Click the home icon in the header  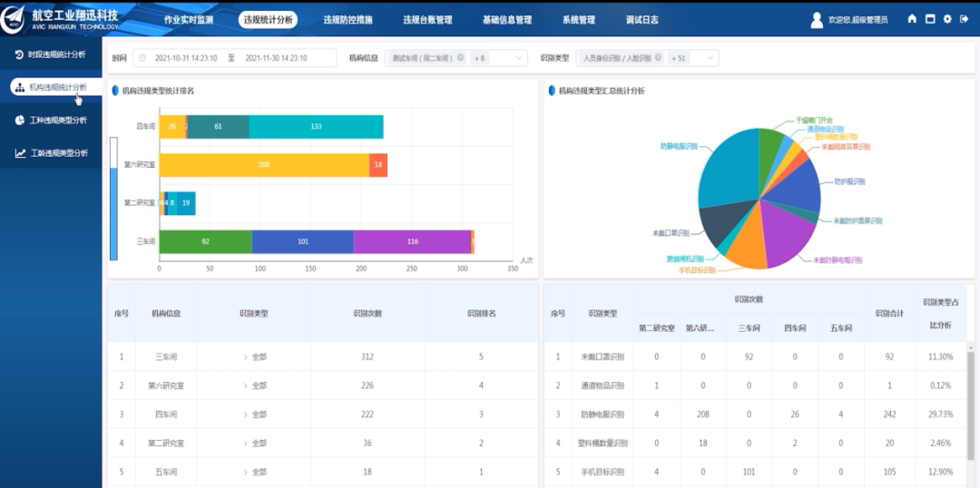(912, 19)
